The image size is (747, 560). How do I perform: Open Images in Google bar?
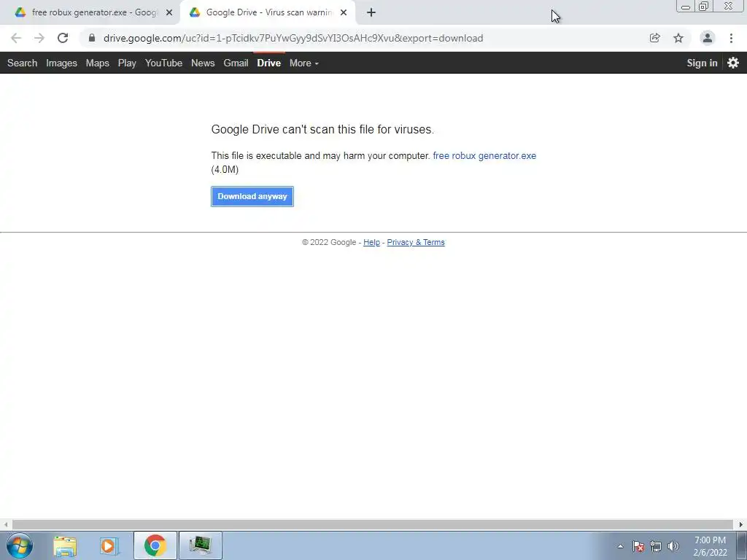pos(61,63)
